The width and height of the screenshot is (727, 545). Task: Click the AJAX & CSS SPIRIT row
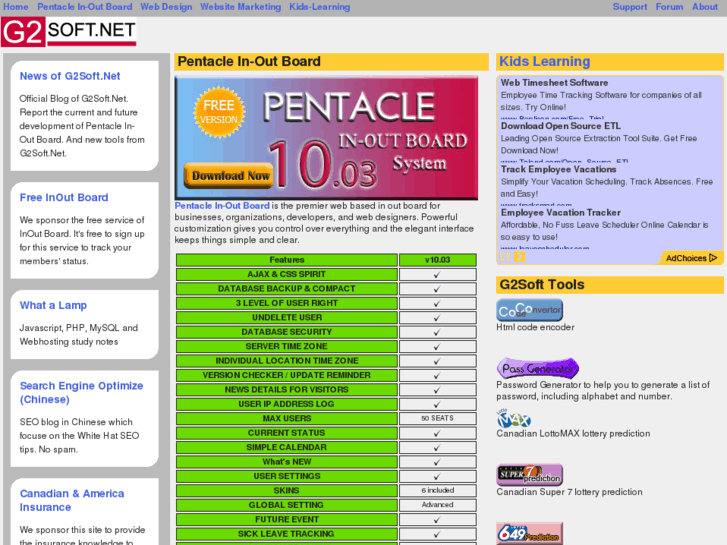point(326,274)
